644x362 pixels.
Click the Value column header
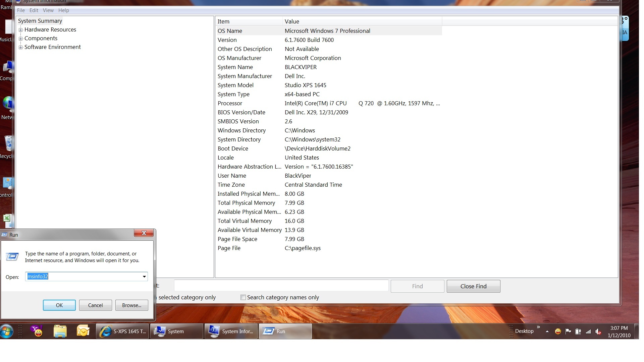[362, 21]
